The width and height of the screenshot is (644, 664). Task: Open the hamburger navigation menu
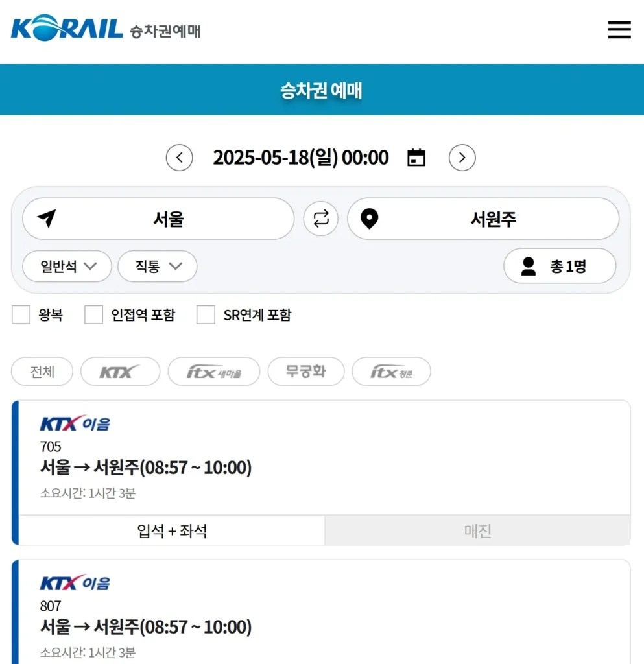[x=619, y=29]
